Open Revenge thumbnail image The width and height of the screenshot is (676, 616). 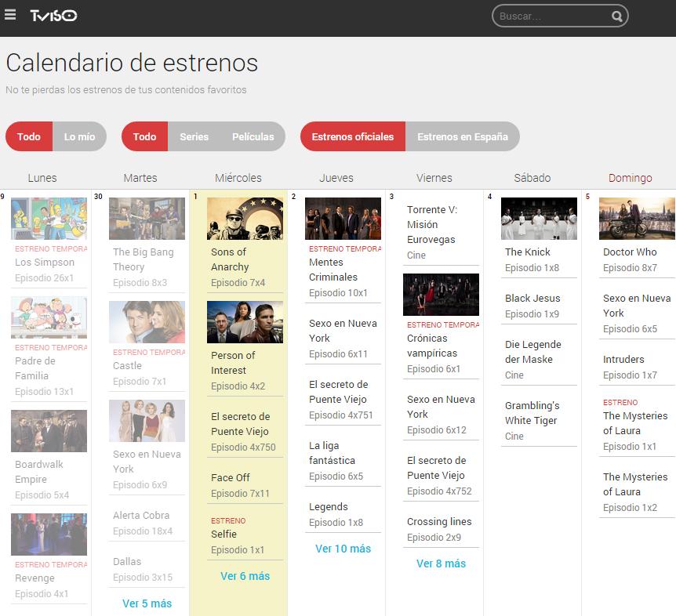click(49, 534)
